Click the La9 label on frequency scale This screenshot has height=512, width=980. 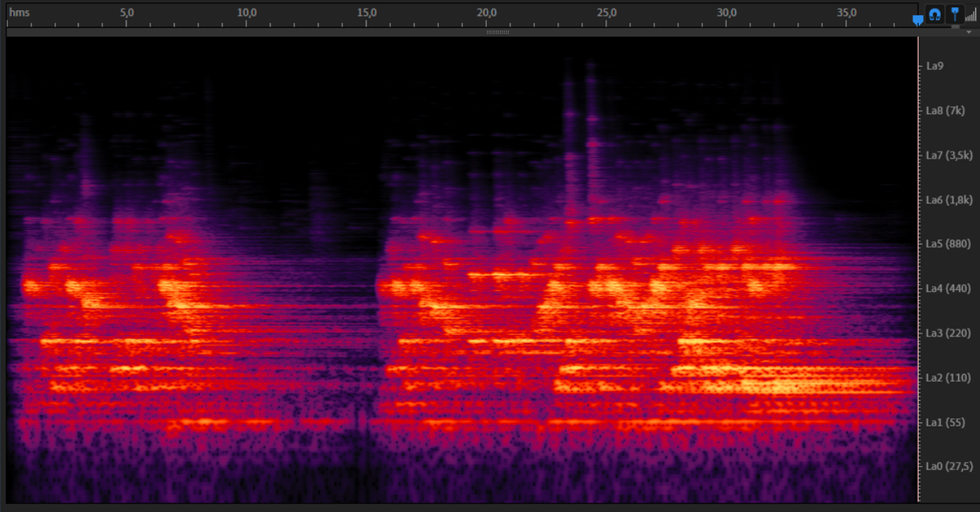935,66
